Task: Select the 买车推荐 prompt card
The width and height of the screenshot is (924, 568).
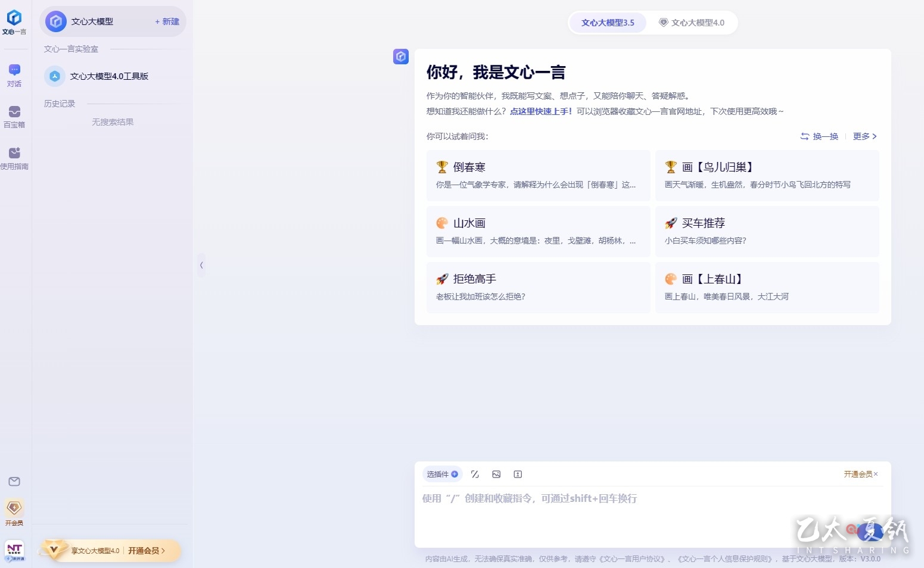Action: click(x=767, y=232)
